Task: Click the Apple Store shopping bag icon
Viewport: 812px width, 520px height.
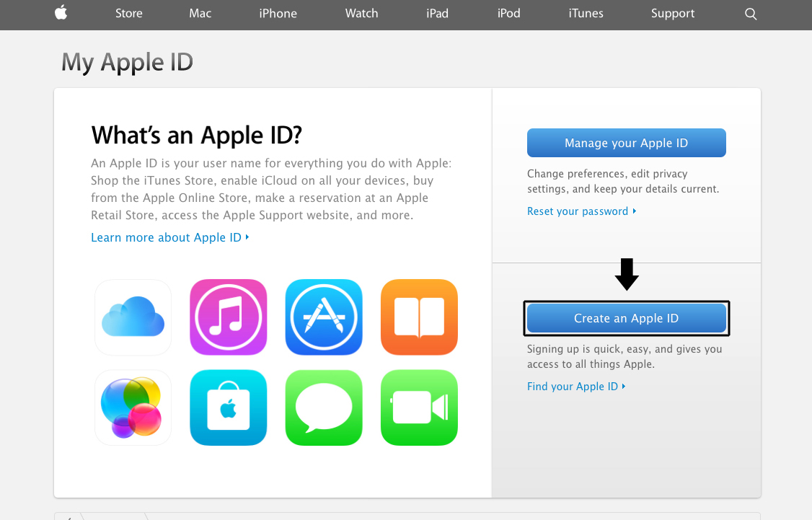Action: pyautogui.click(x=229, y=407)
